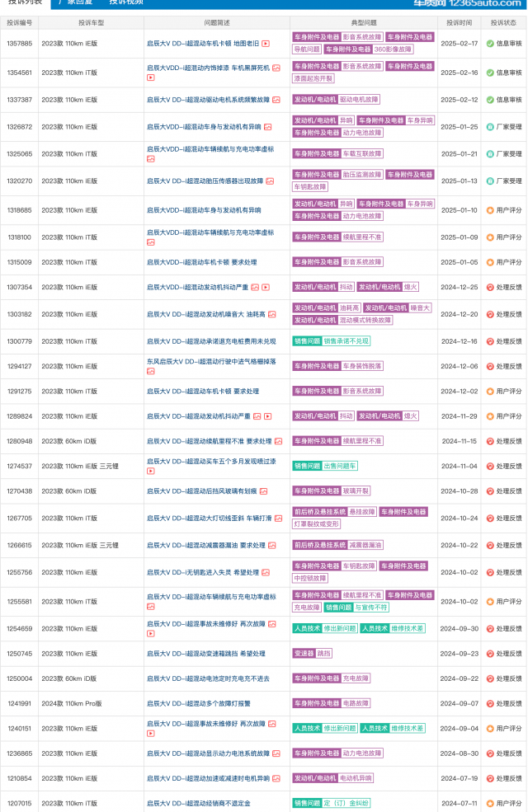
Task: Click car model '2024款 110km Pro版'
Action: coord(72,704)
